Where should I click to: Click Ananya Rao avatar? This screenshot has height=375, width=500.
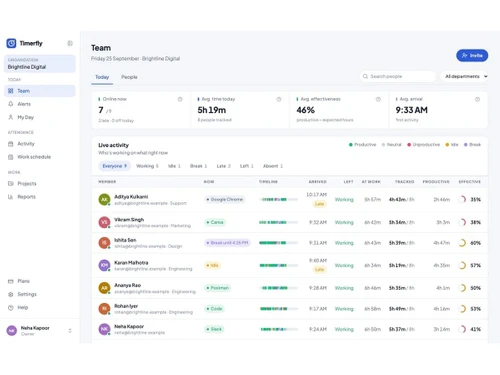tap(104, 288)
